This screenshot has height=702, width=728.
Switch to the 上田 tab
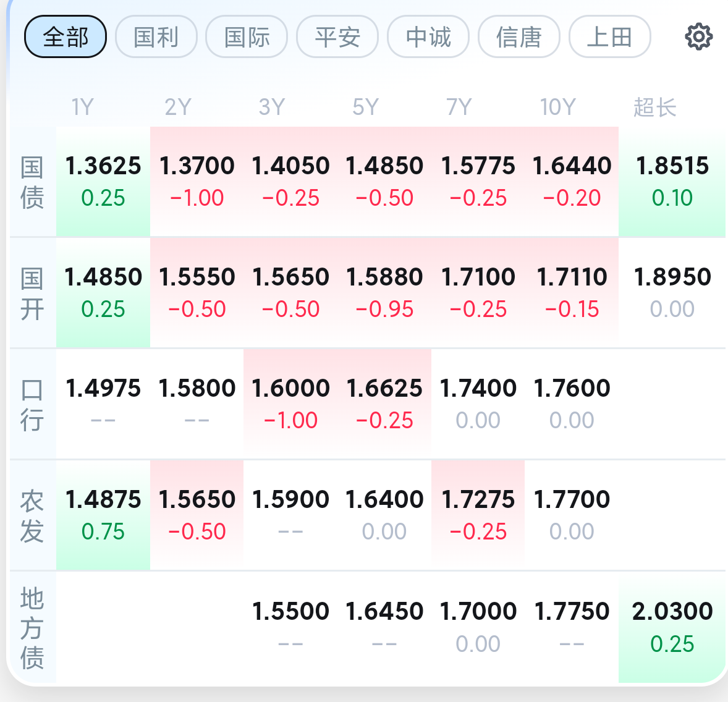pyautogui.click(x=609, y=36)
